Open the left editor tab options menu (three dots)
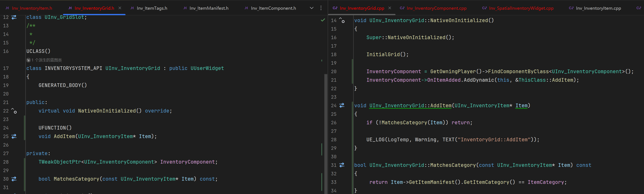644x194 pixels. click(321, 8)
